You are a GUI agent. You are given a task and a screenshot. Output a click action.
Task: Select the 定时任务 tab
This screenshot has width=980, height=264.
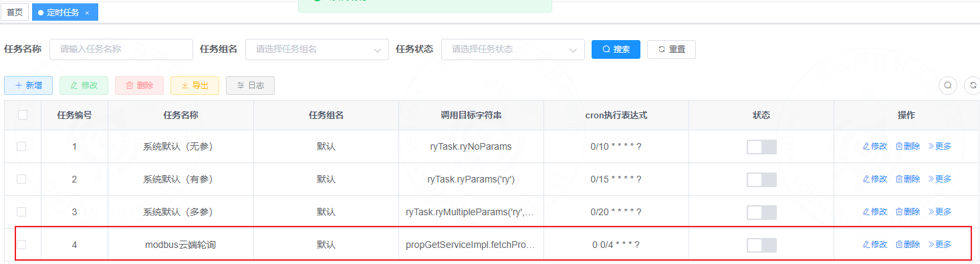[x=63, y=13]
